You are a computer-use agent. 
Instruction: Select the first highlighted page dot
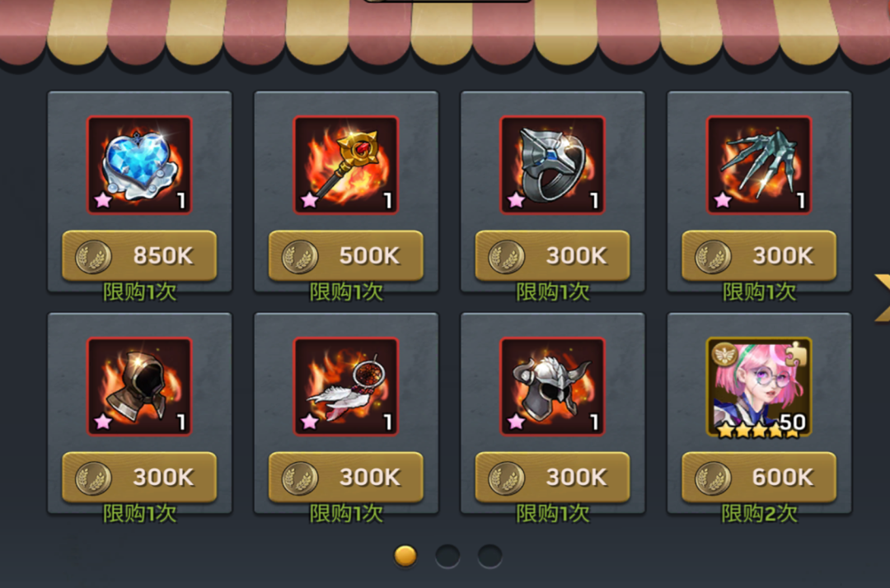point(405,556)
